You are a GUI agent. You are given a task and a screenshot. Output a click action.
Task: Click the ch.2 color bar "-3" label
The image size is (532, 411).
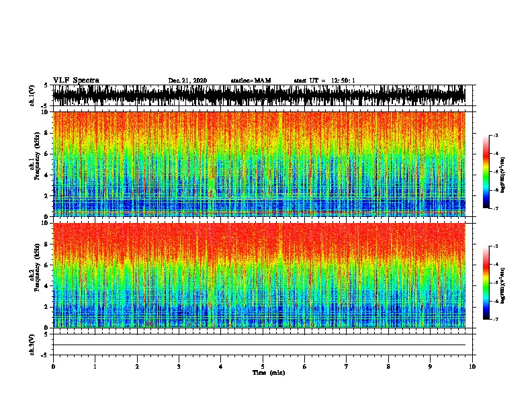tap(495, 246)
